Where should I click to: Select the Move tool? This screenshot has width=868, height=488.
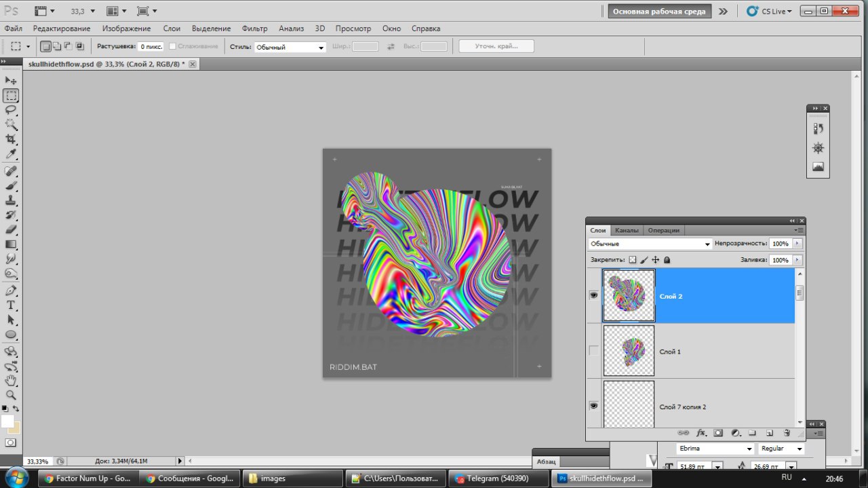11,81
